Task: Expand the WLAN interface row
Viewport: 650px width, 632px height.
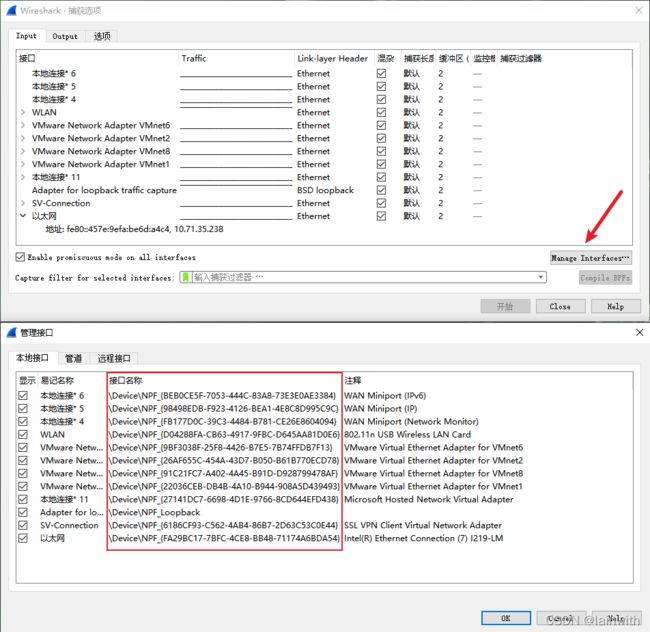Action: (23, 112)
